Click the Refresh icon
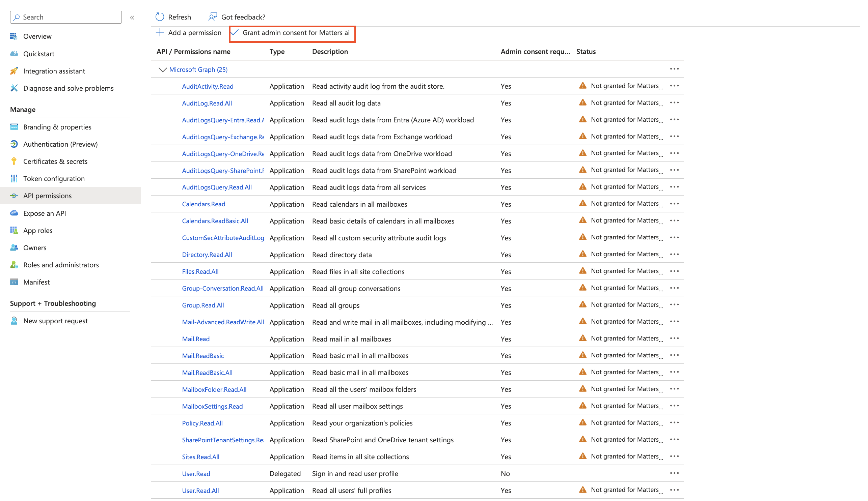The width and height of the screenshot is (868, 501). click(x=160, y=17)
